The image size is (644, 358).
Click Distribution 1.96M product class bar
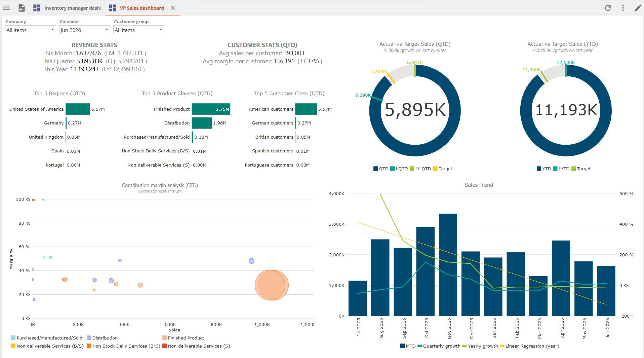(202, 123)
